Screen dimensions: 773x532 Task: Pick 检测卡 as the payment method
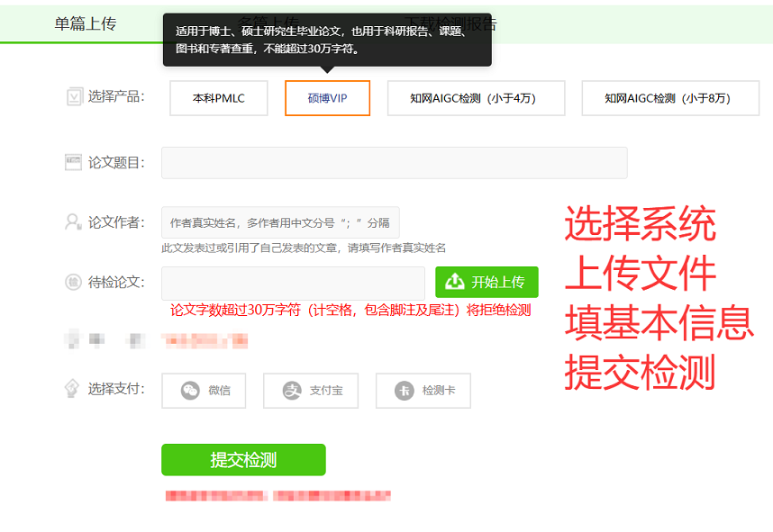(x=423, y=391)
